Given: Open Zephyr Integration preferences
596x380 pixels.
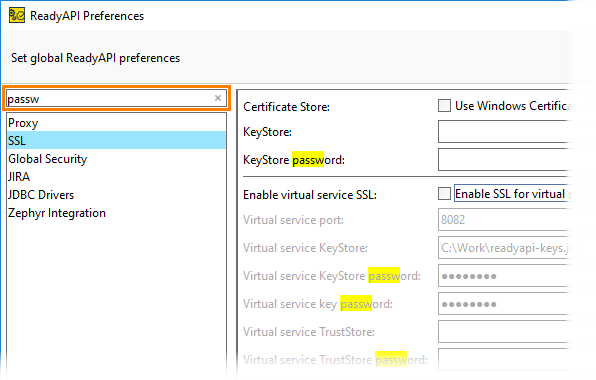Looking at the screenshot, I should [116, 213].
